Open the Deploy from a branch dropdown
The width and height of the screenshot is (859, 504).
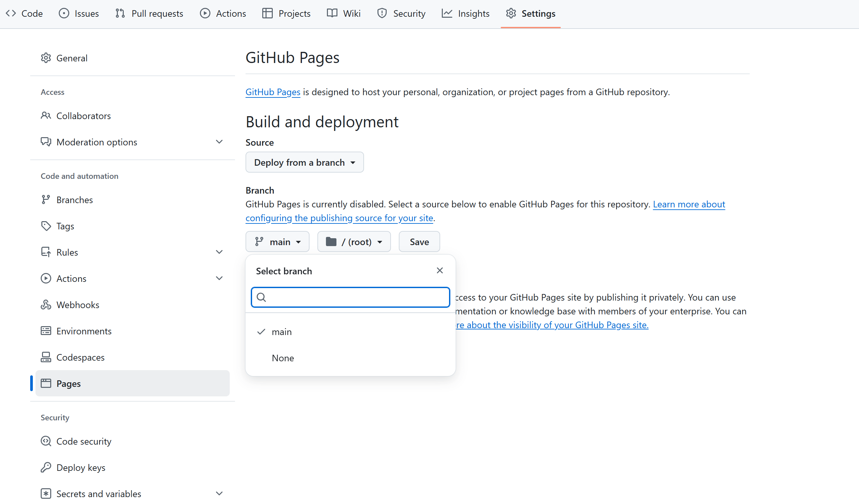pyautogui.click(x=304, y=162)
